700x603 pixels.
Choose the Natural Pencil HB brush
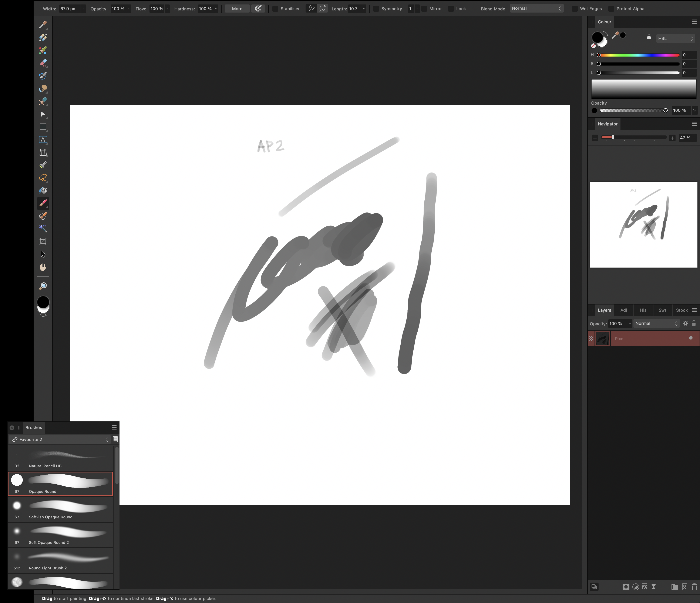pyautogui.click(x=60, y=458)
